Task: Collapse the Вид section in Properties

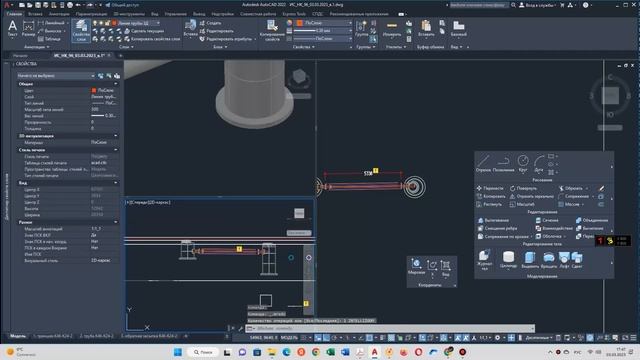Action: (116, 183)
